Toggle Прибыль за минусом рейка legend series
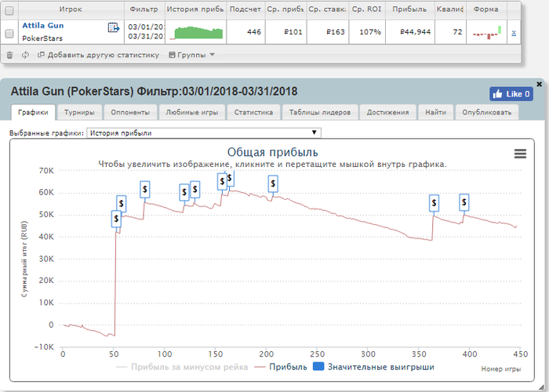The image size is (549, 392). click(x=182, y=367)
